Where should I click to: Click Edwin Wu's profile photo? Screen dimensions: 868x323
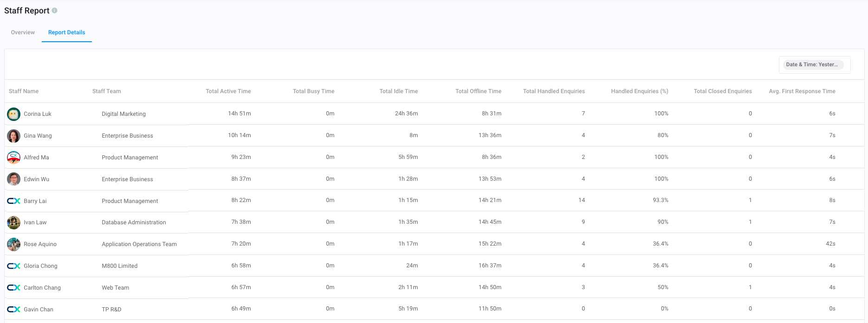click(x=13, y=179)
